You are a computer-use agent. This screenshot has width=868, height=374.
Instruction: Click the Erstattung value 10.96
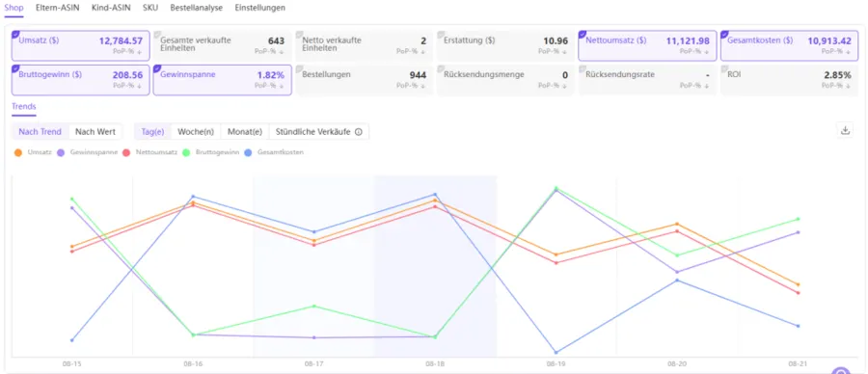[556, 40]
